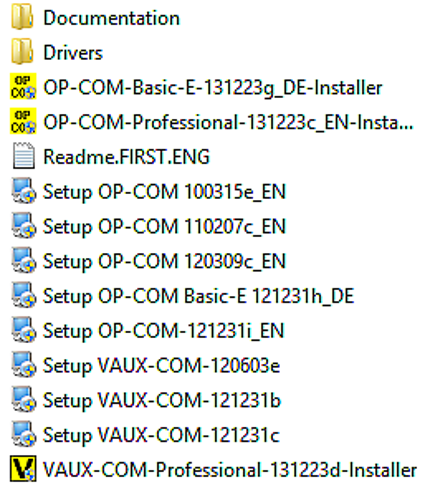Select OP-COM-Basic-E-131223g_DE-Installer file name
Screen dimensions: 430x500
(213, 88)
